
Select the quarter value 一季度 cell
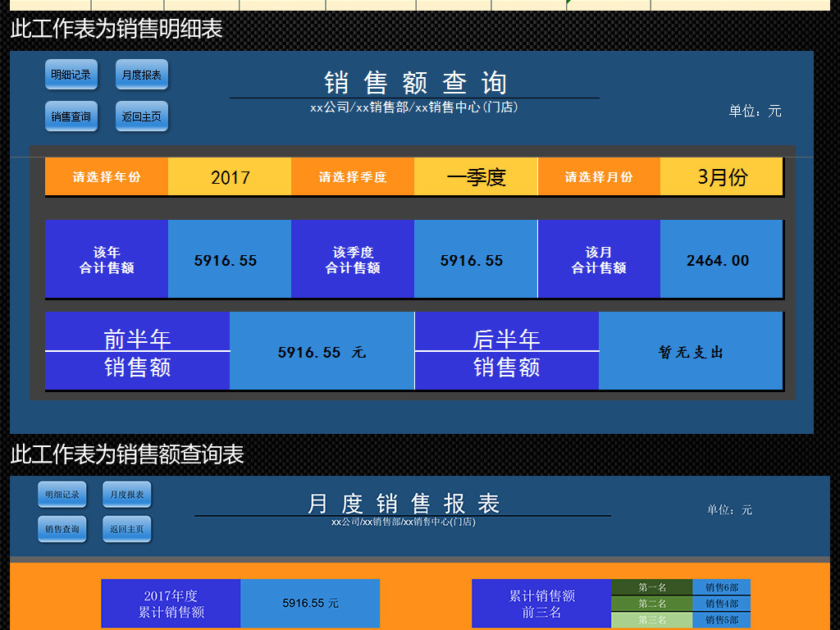476,177
